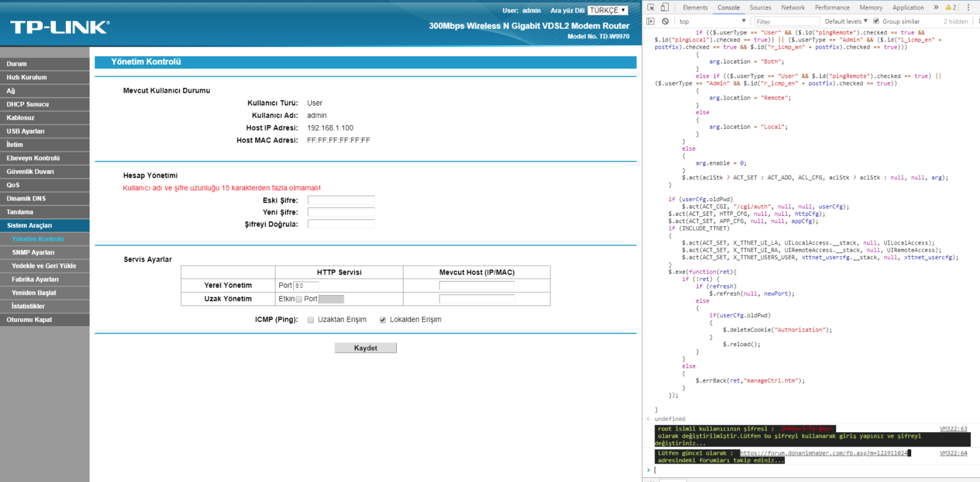Screen dimensions: 980x482
Task: Open Hızlı Kurulum menu item
Action: 44,77
